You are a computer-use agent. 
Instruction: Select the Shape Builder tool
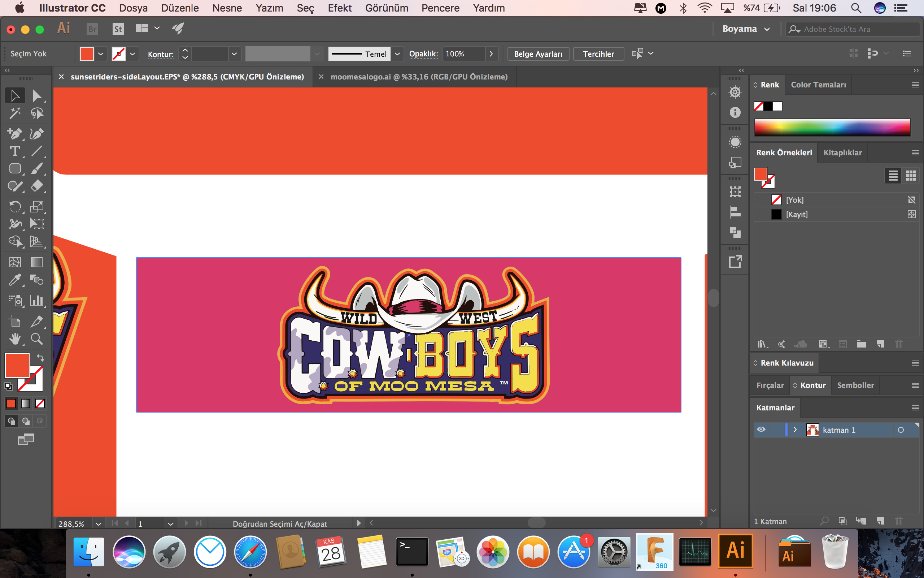click(15, 242)
